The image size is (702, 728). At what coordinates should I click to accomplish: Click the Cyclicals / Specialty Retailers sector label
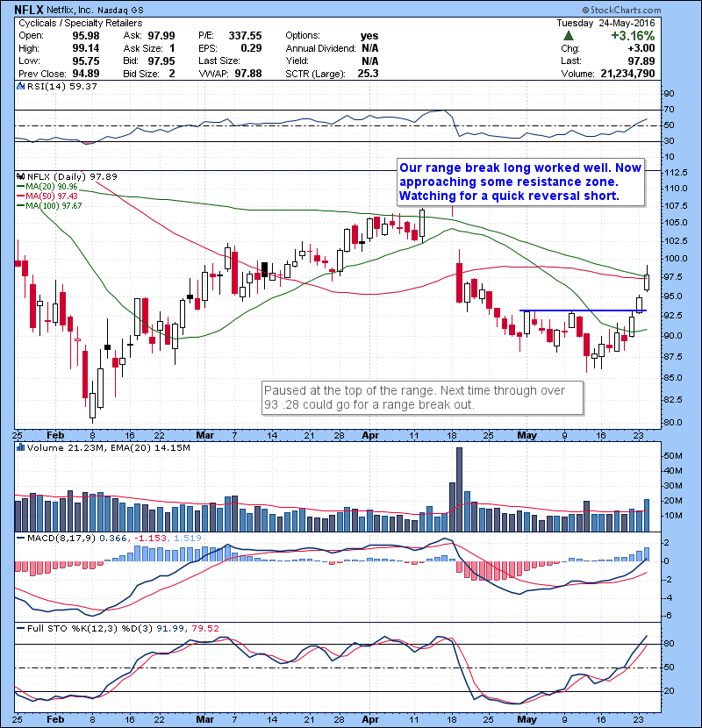tap(81, 23)
